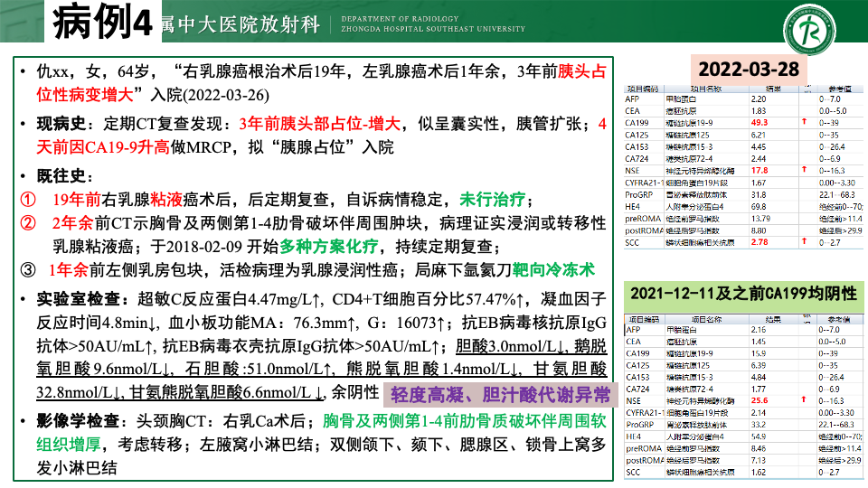868x488 pixels.
Task: Click the bold heading 实验室检查
Action: 78,299
